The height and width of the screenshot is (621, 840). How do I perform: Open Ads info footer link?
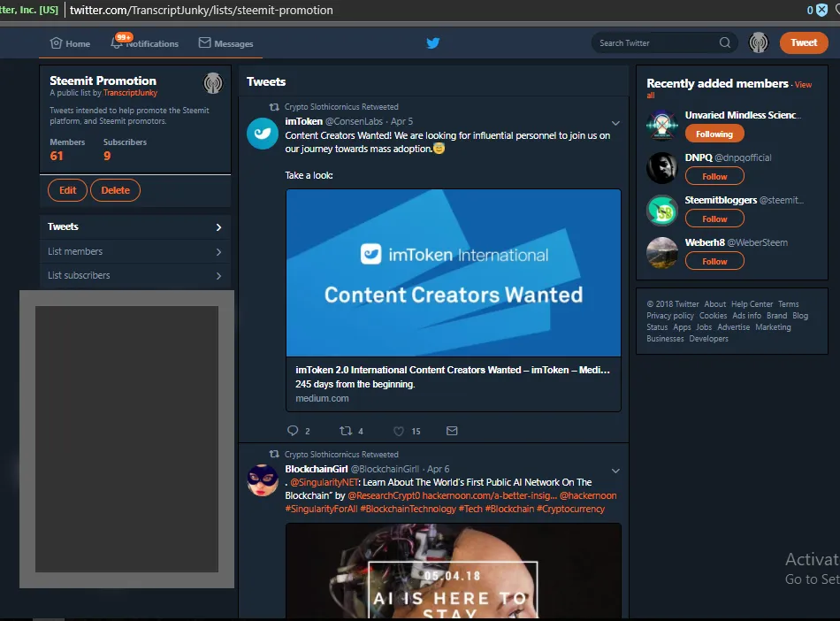[746, 316]
